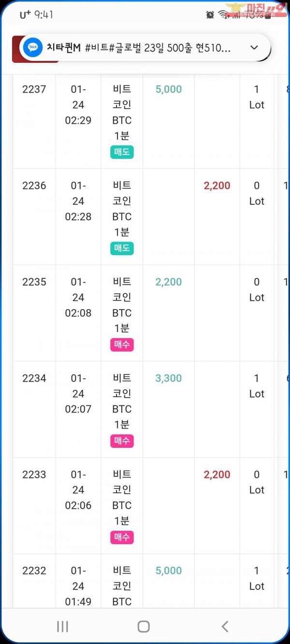
Task: Click the green 5,000 amount in row 2237
Action: pos(169,89)
